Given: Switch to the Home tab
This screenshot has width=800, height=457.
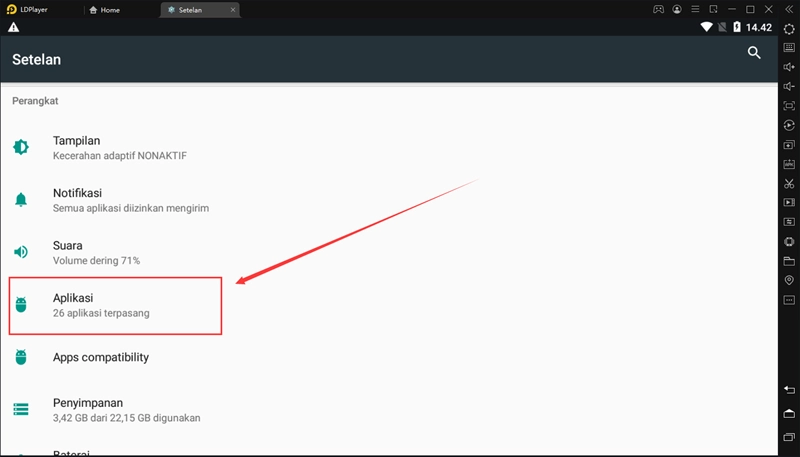Looking at the screenshot, I should pos(105,10).
